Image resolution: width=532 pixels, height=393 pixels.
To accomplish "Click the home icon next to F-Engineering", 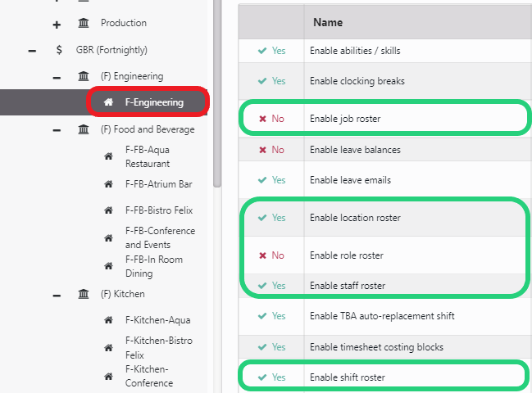I will point(108,102).
